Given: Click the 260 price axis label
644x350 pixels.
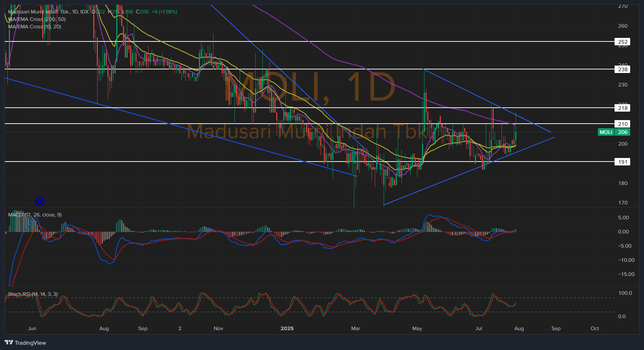Looking at the screenshot, I should pyautogui.click(x=623, y=26).
